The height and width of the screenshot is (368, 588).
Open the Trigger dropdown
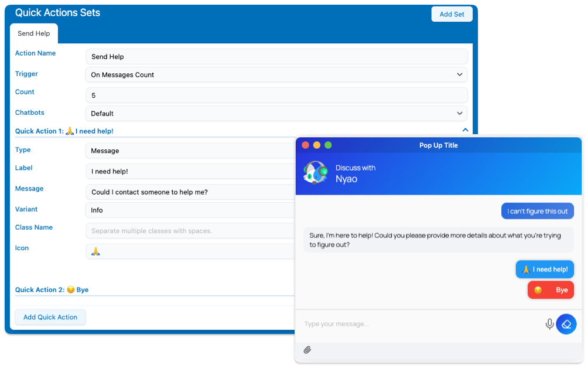[276, 75]
